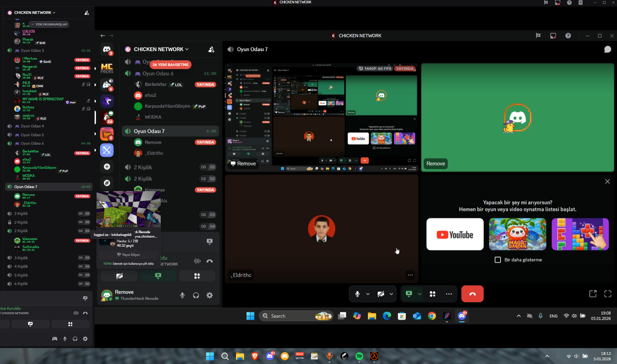Toggle headphones deafen in outer Discord user panel
Image resolution: width=617 pixels, height=364 pixels.
tap(75, 339)
